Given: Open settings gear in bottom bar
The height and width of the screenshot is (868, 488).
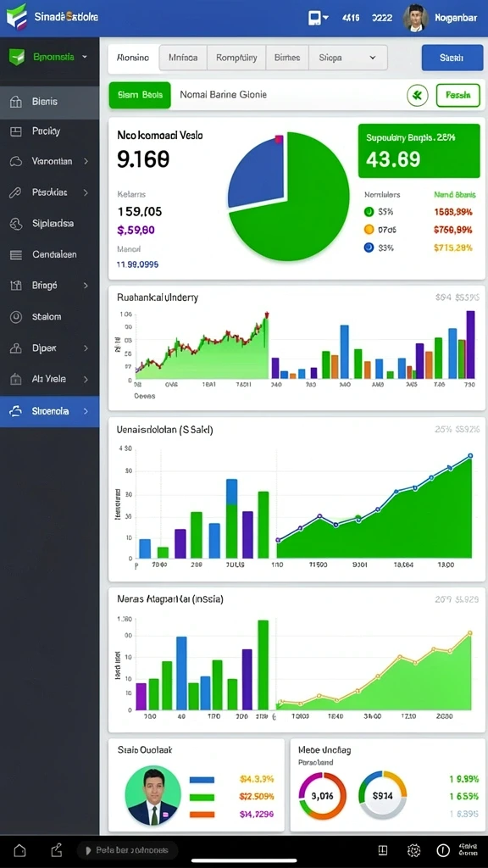Looking at the screenshot, I should [413, 849].
